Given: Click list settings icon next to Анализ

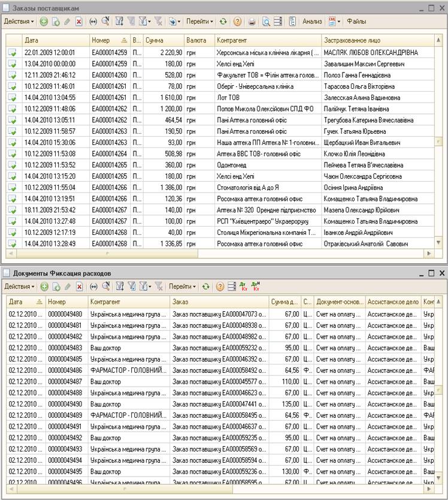Looking at the screenshot, I should pyautogui.click(x=278, y=22).
